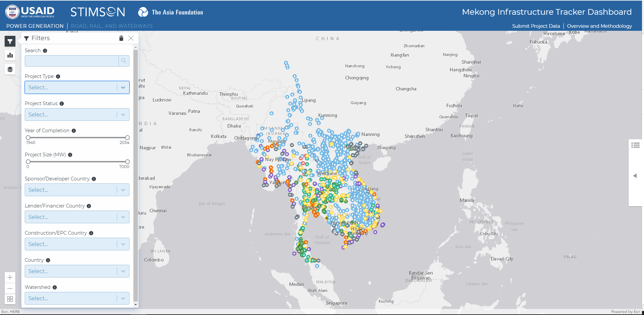Click Year of Completion maximum handle
The height and width of the screenshot is (315, 644).
click(x=127, y=138)
